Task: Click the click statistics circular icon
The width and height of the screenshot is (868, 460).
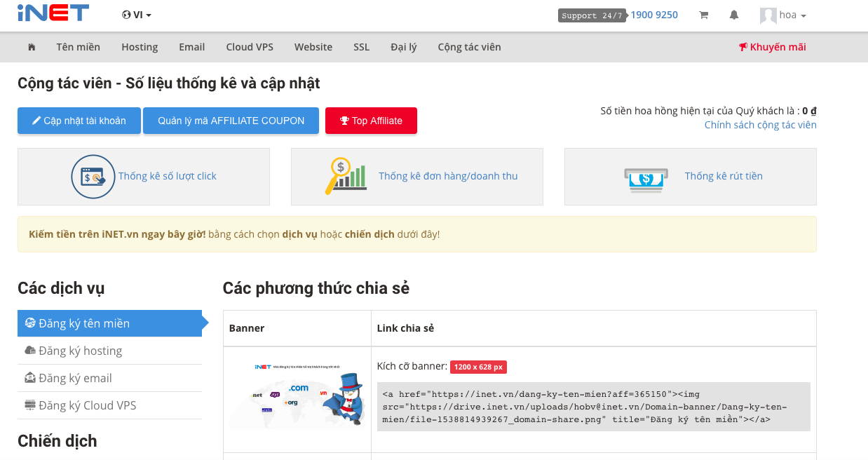Action: pyautogui.click(x=93, y=176)
